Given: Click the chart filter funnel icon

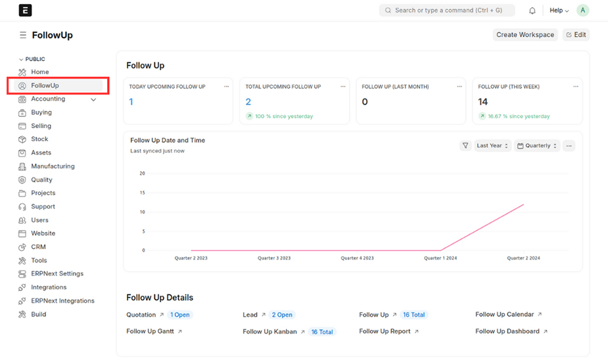Looking at the screenshot, I should pyautogui.click(x=465, y=146).
